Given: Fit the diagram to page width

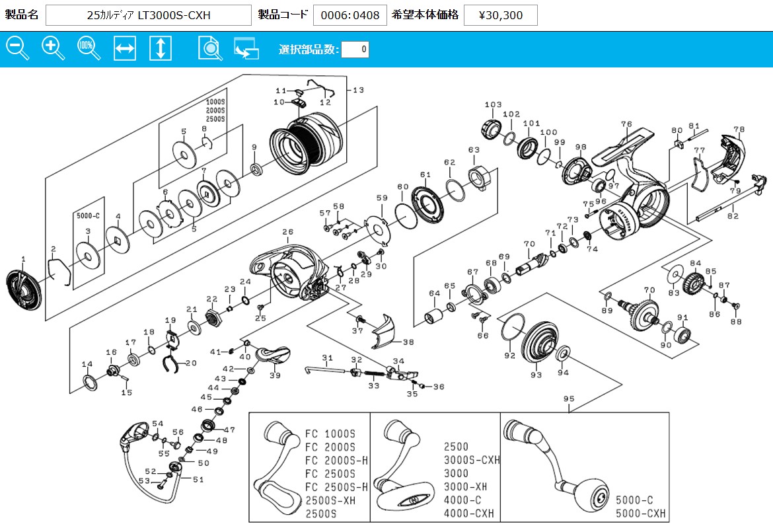Looking at the screenshot, I should (x=125, y=48).
